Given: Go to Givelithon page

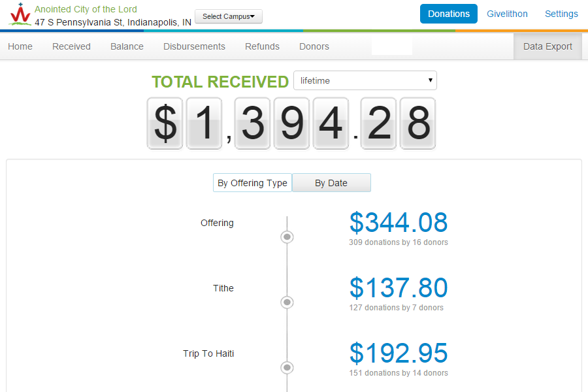Looking at the screenshot, I should click(507, 14).
